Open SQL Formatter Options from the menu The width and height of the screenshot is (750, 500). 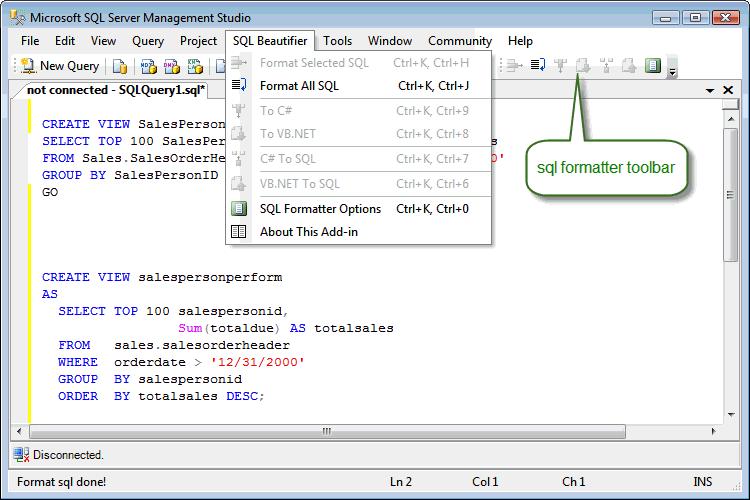pyautogui.click(x=358, y=209)
